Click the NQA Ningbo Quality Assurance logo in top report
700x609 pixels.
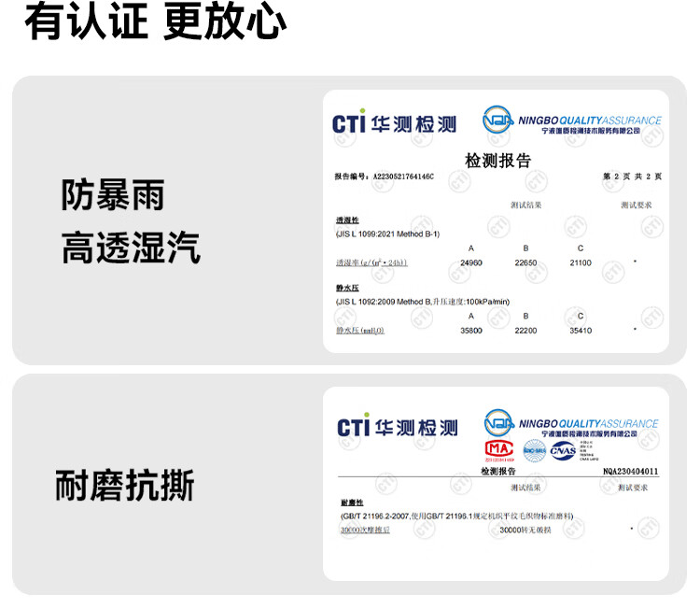pyautogui.click(x=571, y=121)
